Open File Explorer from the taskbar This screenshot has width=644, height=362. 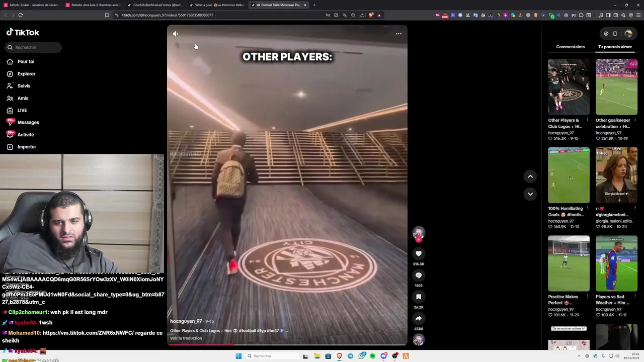317,356
